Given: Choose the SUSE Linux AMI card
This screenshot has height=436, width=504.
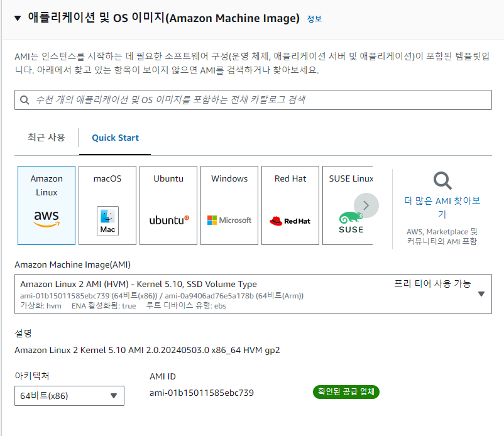Looking at the screenshot, I should click(x=348, y=205).
